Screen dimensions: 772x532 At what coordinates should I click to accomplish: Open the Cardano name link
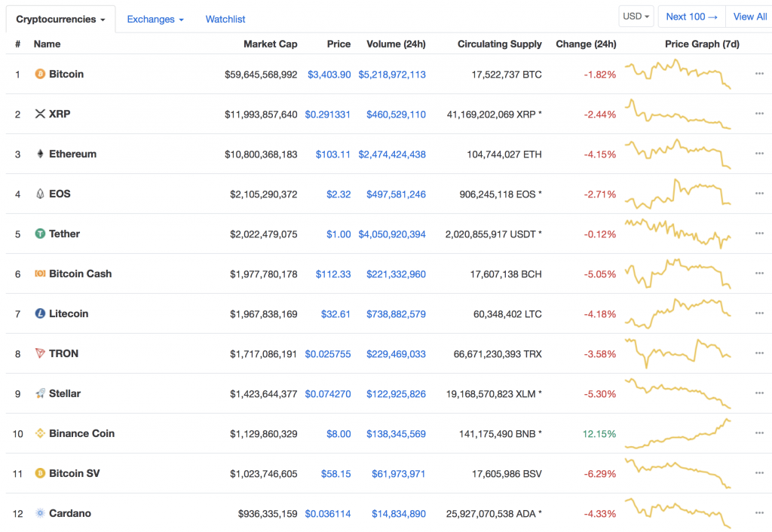point(70,513)
